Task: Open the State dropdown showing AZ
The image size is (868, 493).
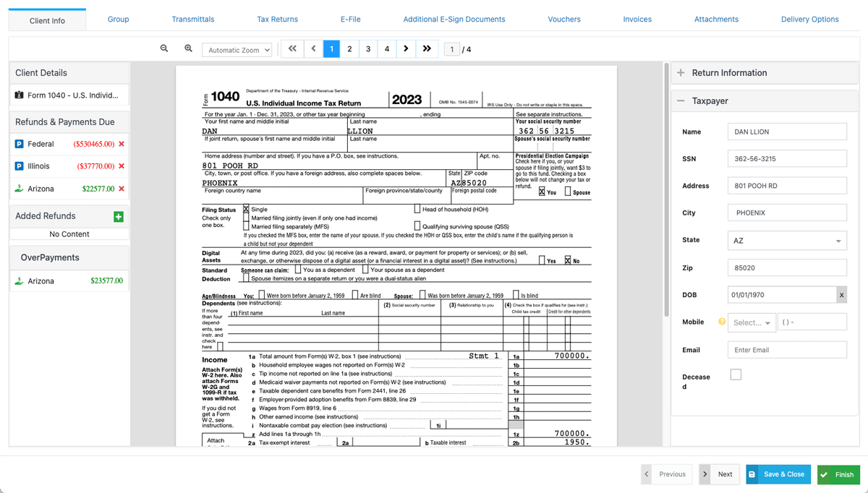Action: tap(787, 241)
